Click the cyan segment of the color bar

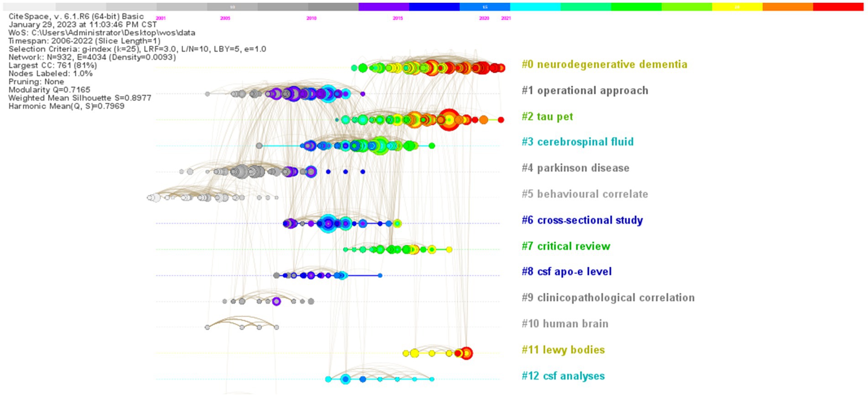click(x=535, y=7)
